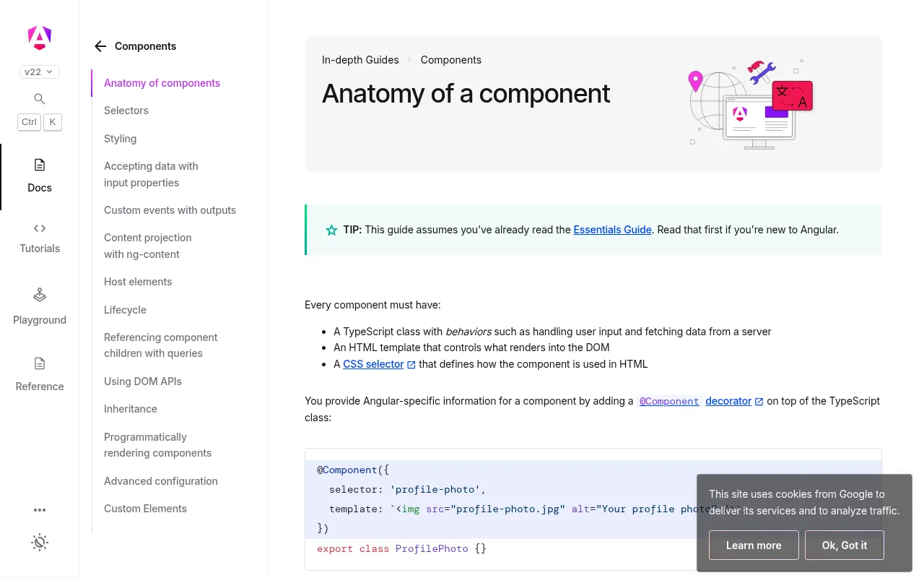Open the v22 version dropdown
Screen dimensions: 924x578
(40, 72)
